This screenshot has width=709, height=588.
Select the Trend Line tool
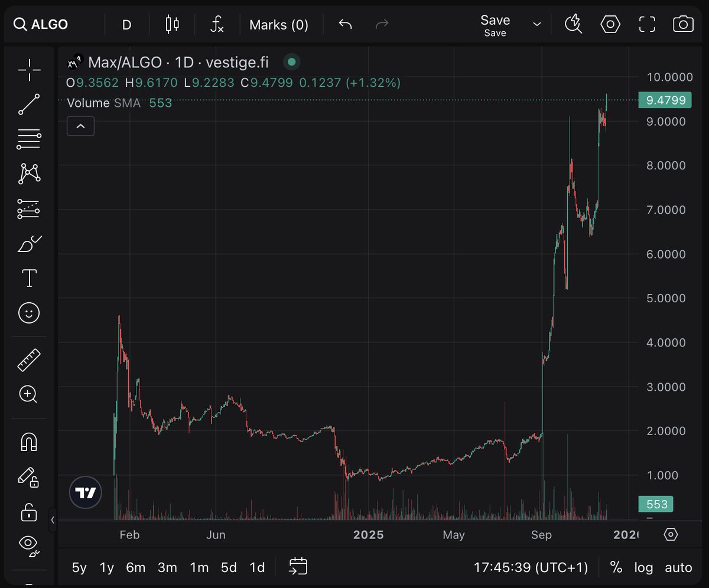click(x=28, y=104)
